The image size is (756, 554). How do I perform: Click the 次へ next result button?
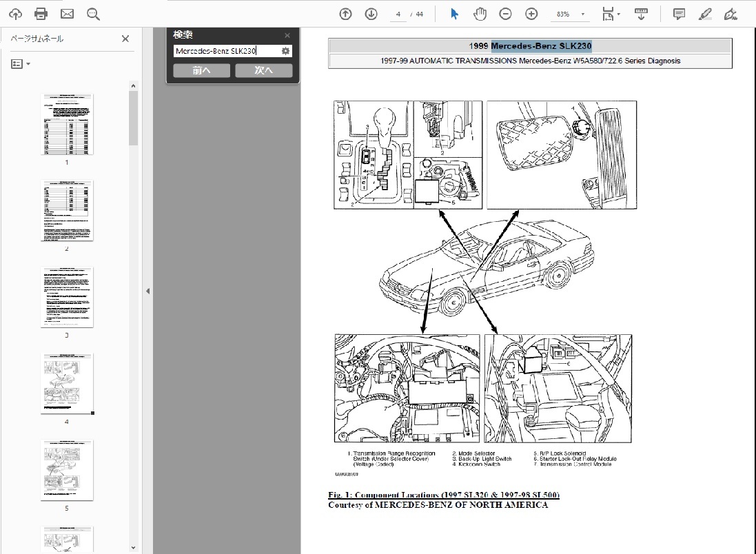pyautogui.click(x=264, y=70)
